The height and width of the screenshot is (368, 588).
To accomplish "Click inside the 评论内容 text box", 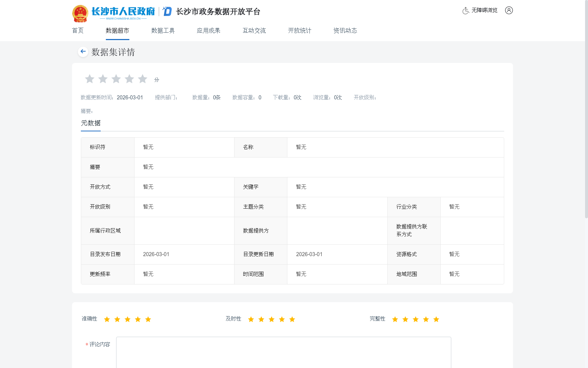I will point(284,352).
